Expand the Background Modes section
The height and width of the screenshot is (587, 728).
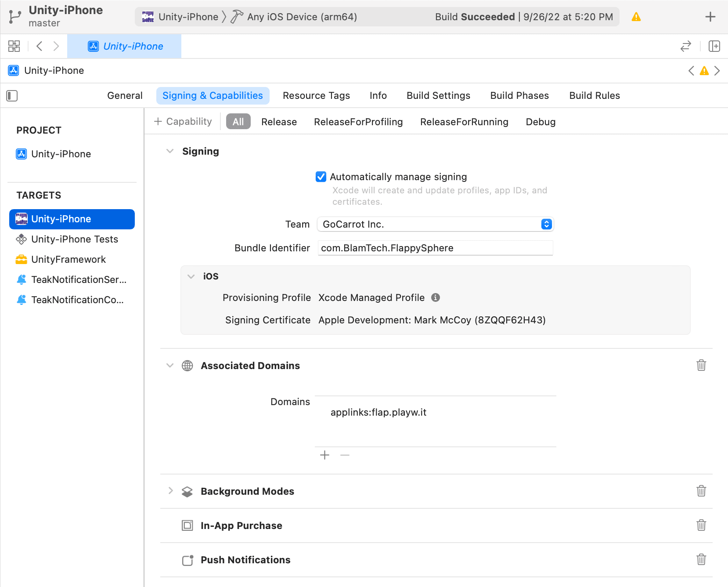[170, 491]
